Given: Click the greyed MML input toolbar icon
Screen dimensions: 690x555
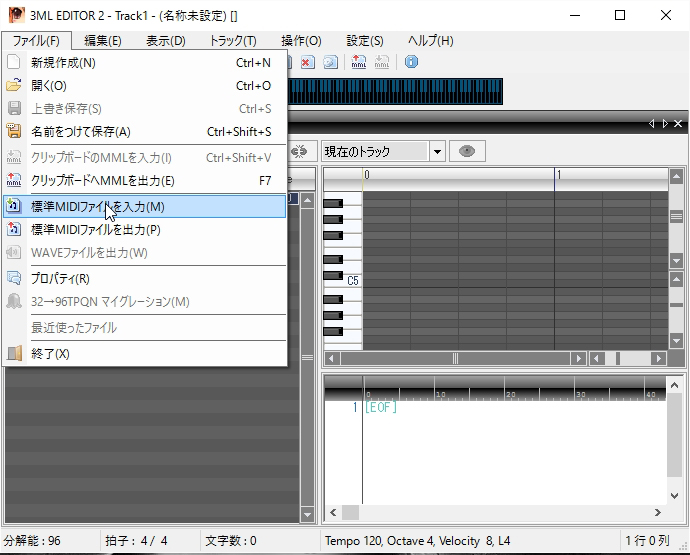Looking at the screenshot, I should (x=382, y=62).
